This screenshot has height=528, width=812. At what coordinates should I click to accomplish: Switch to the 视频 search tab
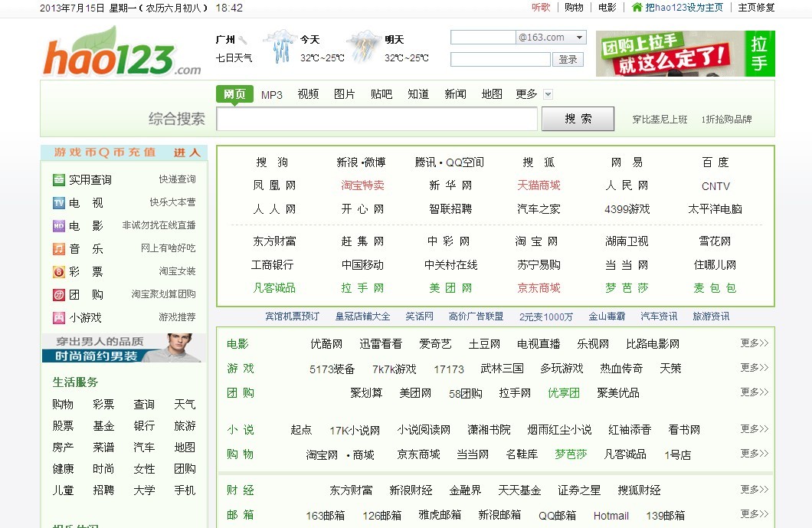coord(308,94)
